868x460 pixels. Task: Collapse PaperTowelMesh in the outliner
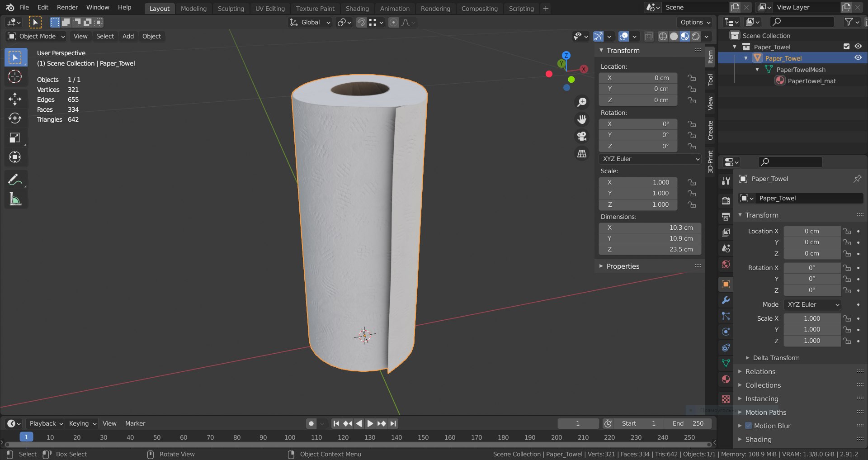point(757,70)
